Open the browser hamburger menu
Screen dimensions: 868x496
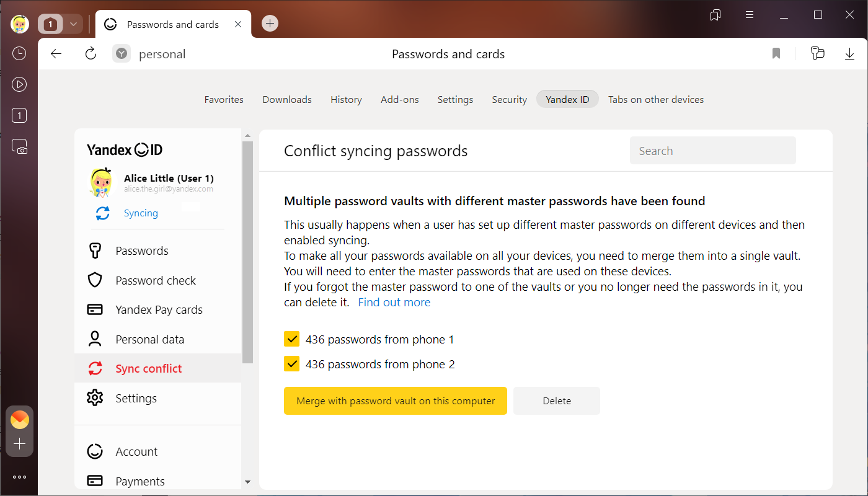(x=750, y=15)
